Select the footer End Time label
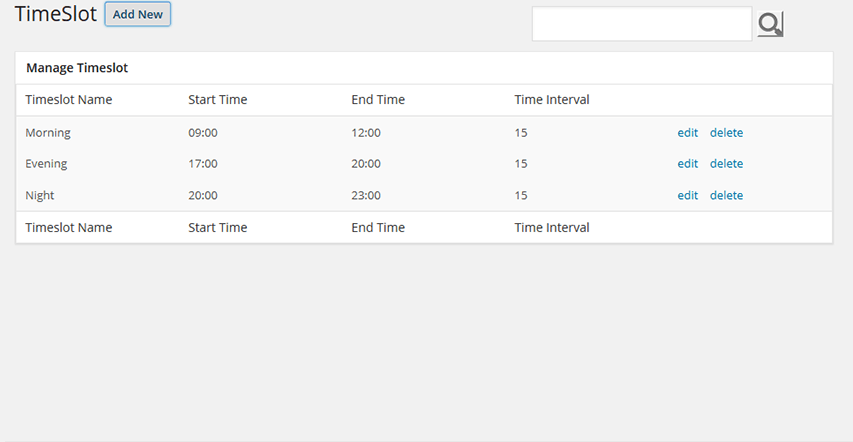853x442 pixels. (378, 228)
